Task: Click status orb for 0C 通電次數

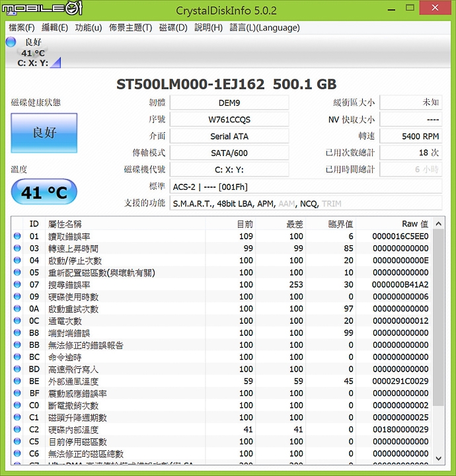Action: coord(17,320)
